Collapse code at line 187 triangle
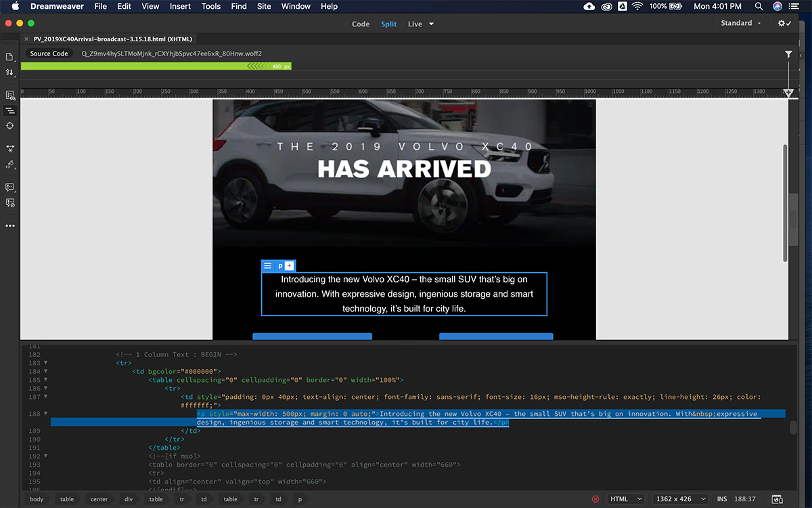The height and width of the screenshot is (508, 812). (x=45, y=397)
